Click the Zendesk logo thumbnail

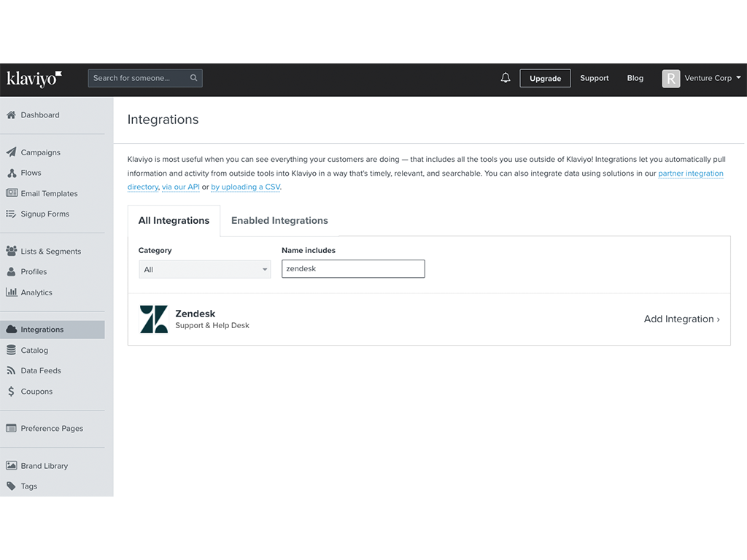point(153,319)
